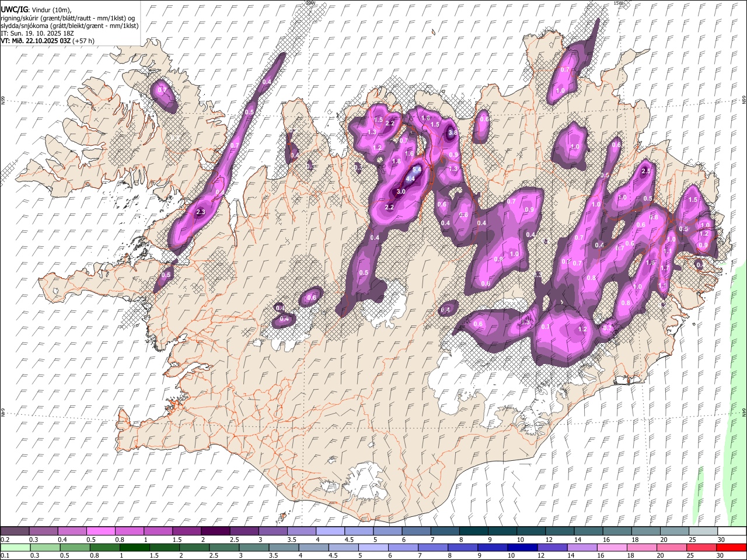The width and height of the screenshot is (747, 560).
Task: Click the '2.5' precipitation value on map
Action: pos(646,171)
